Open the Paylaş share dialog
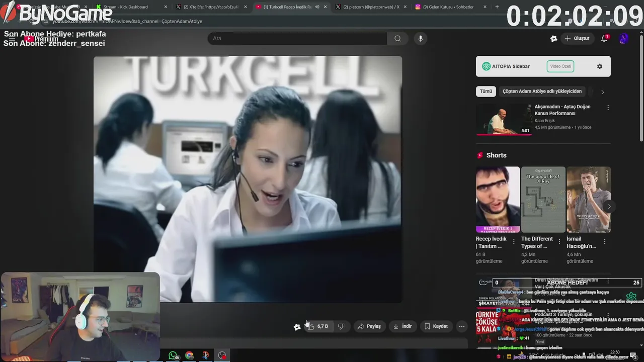The height and width of the screenshot is (362, 644). [x=369, y=326]
